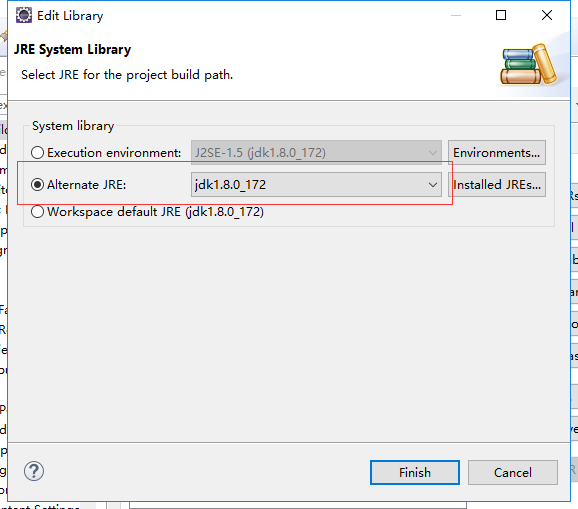Close the Edit Library window
This screenshot has width=578, height=509.
click(x=547, y=15)
